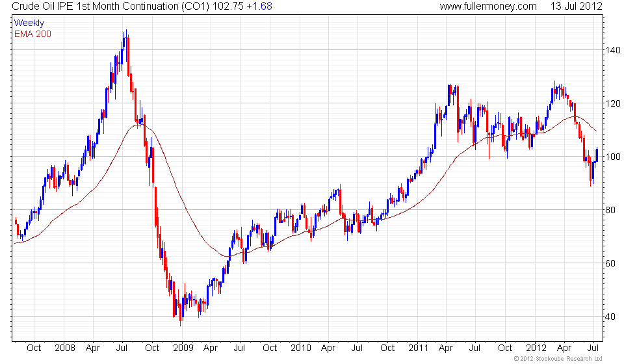The image size is (637, 364).
Task: Click the 'Apr' label following 2008
Action: [x=93, y=348]
